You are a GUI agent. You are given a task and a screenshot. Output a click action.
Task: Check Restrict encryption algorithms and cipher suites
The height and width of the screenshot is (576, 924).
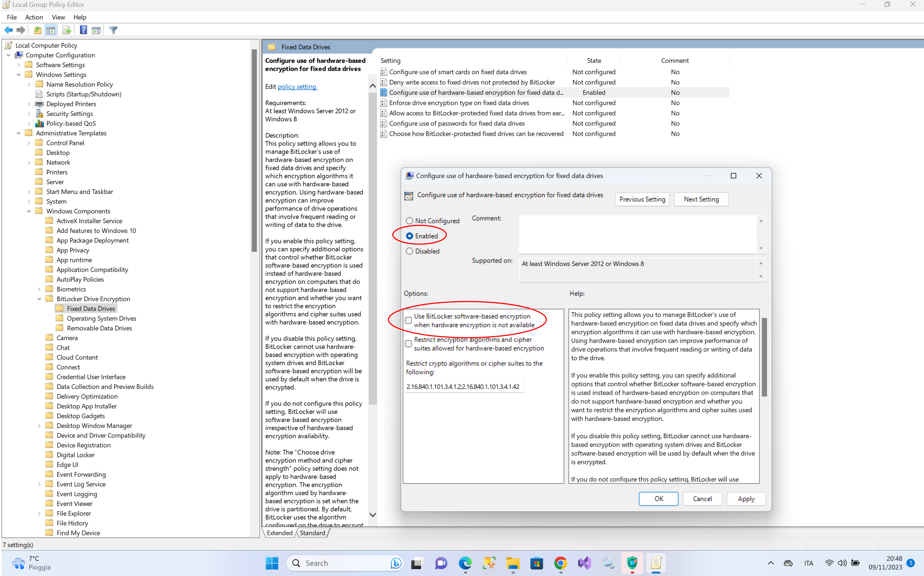coord(408,344)
